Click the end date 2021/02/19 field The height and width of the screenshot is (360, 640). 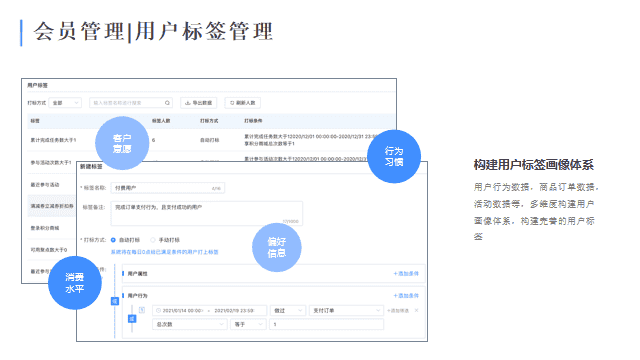coord(234,311)
